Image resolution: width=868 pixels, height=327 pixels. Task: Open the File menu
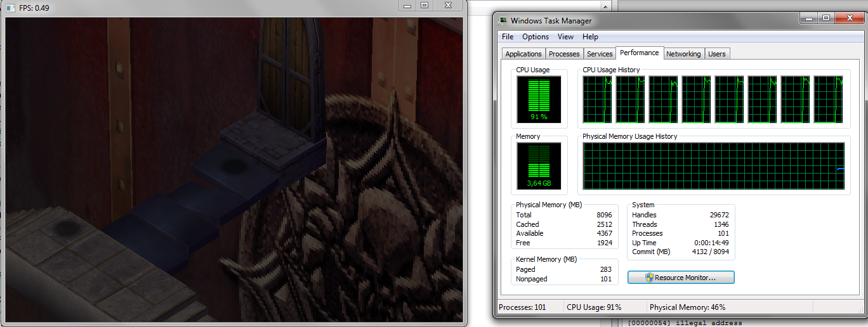508,37
